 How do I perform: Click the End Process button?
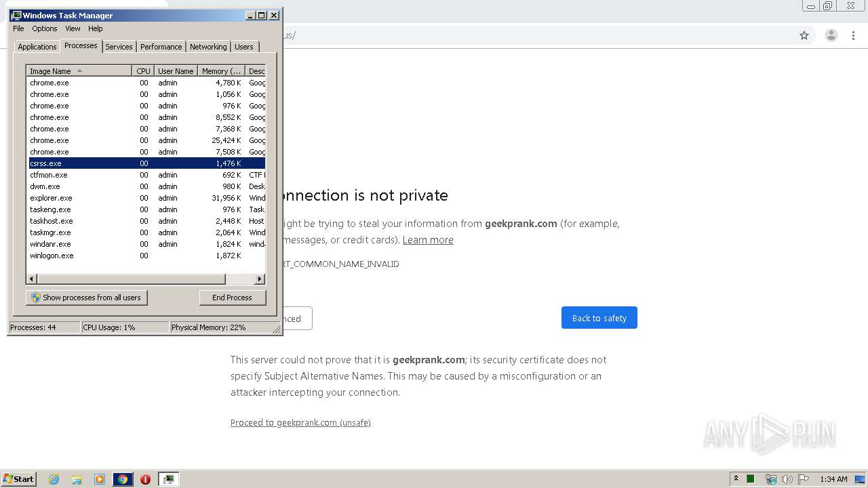[x=233, y=298]
